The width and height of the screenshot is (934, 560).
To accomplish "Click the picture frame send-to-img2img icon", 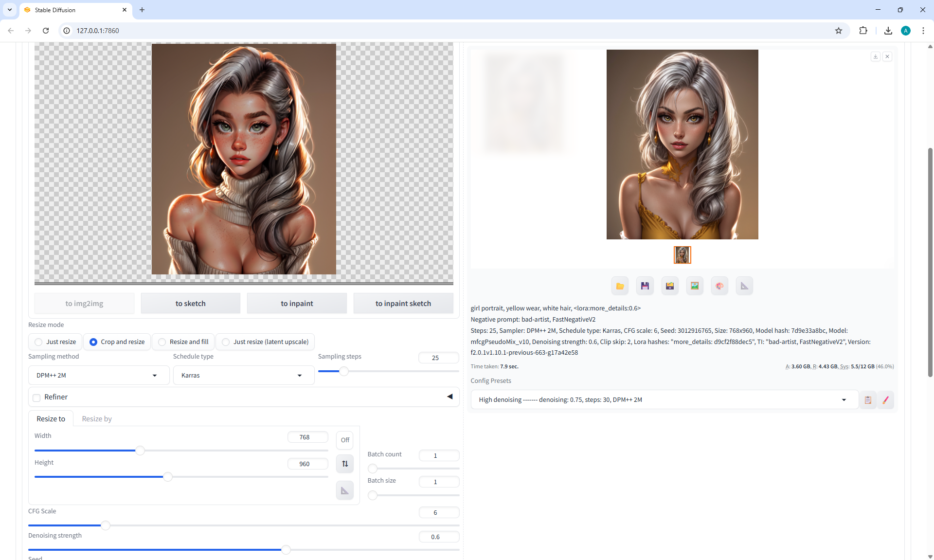I will [x=695, y=286].
